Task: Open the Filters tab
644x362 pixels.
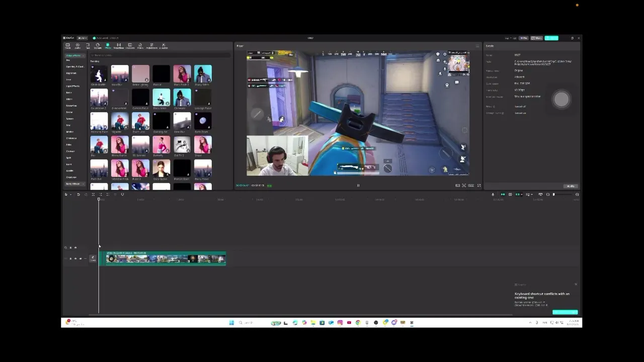Action: click(x=140, y=46)
